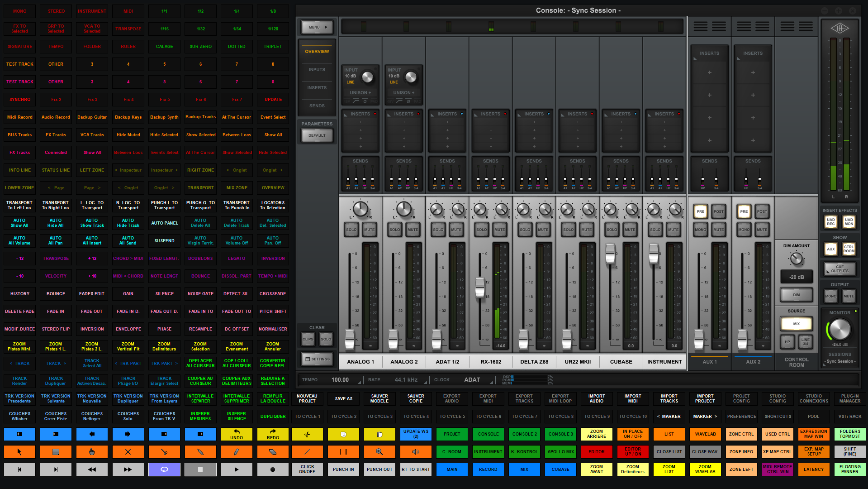
Task: Open the Console MENU dropdown
Action: 317,27
